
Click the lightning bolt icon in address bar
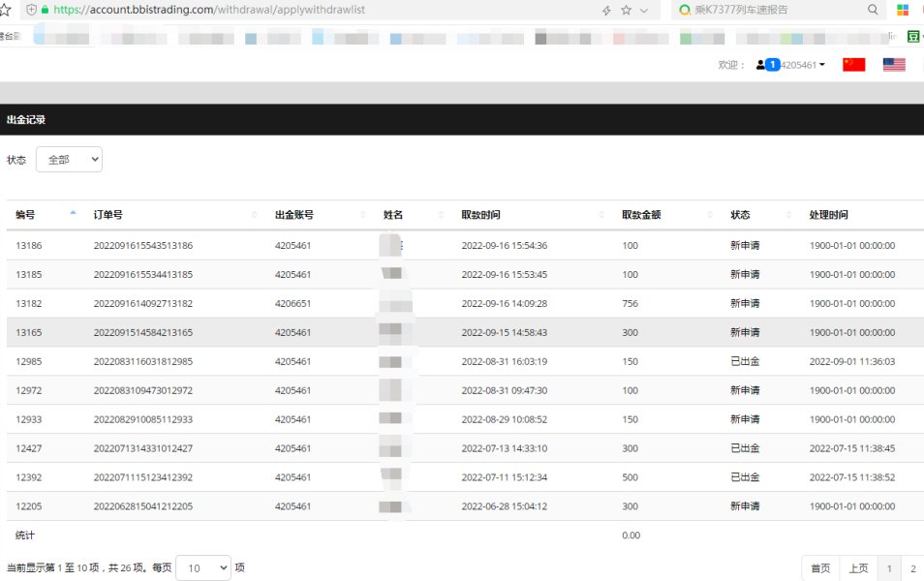[606, 10]
